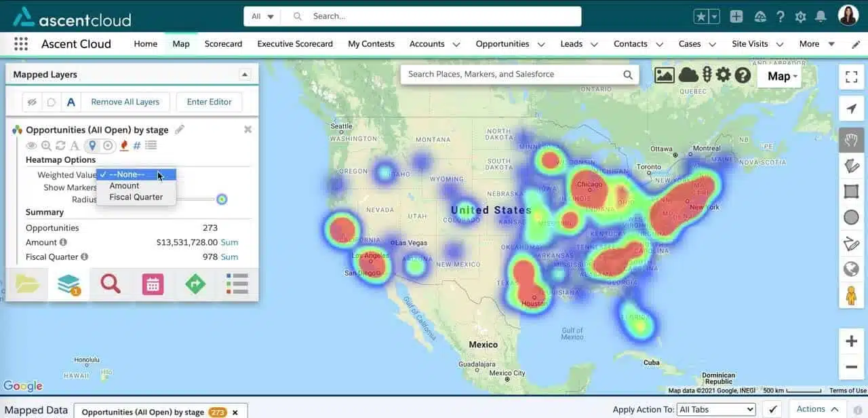Edit navigation bar with pencil icon
This screenshot has height=418, width=868.
point(856,44)
